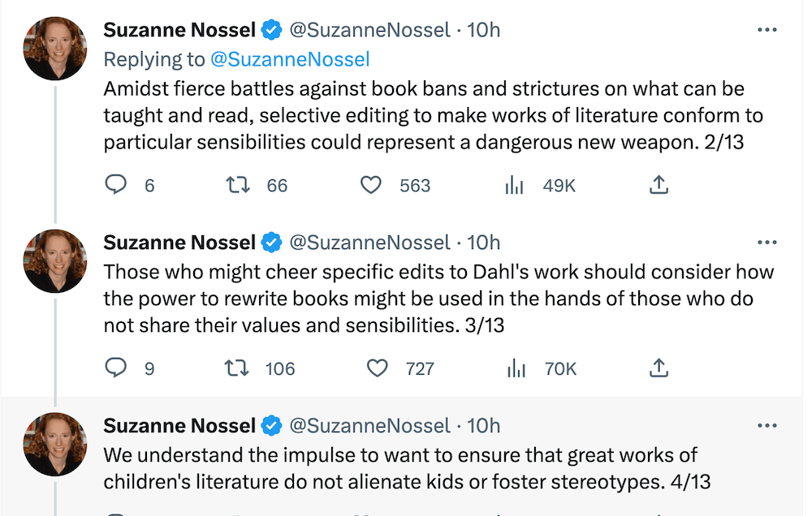
Task: Reply to the 2/13 book bans tweet
Action: coord(118,186)
